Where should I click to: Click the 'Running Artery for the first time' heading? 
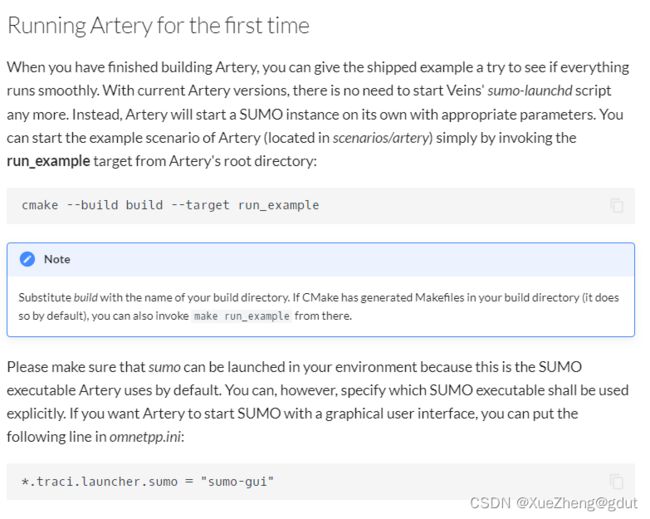tap(158, 26)
